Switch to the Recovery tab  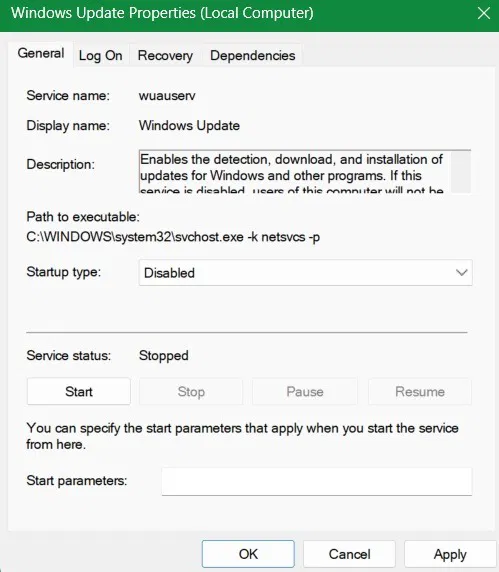pos(165,55)
